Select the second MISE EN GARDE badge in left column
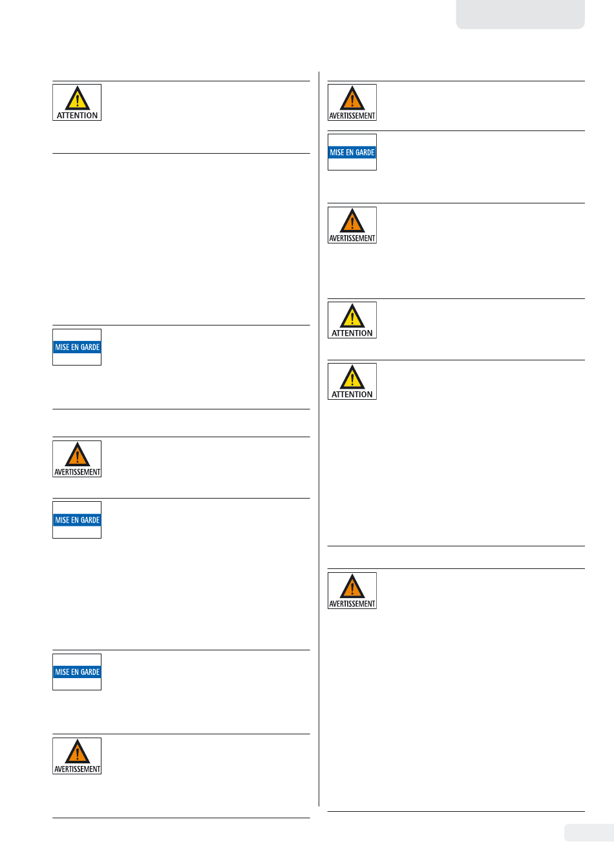 coord(77,520)
